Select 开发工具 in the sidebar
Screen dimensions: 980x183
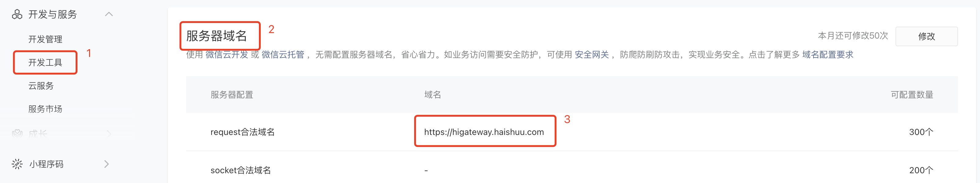coord(45,62)
